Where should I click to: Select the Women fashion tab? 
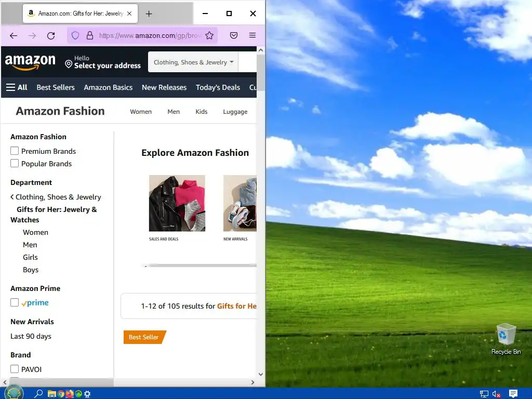tap(141, 112)
